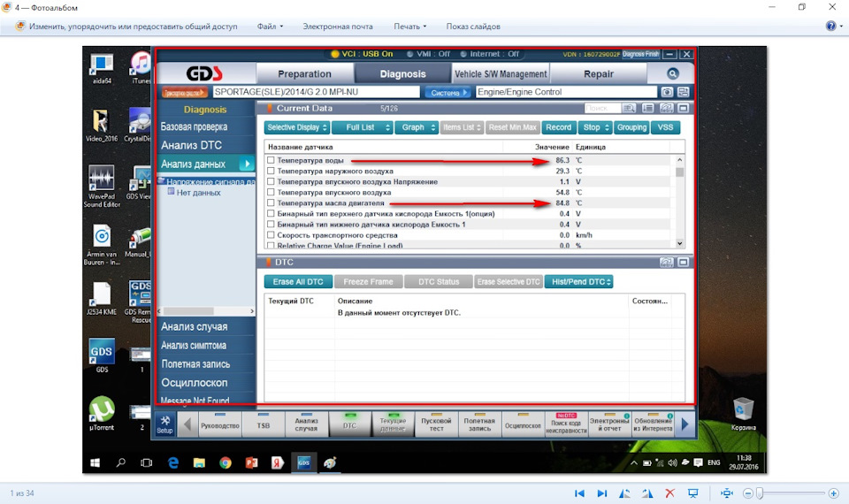Open the Корзина recycle bin icon
Screen dimensions: 849x504
click(743, 415)
